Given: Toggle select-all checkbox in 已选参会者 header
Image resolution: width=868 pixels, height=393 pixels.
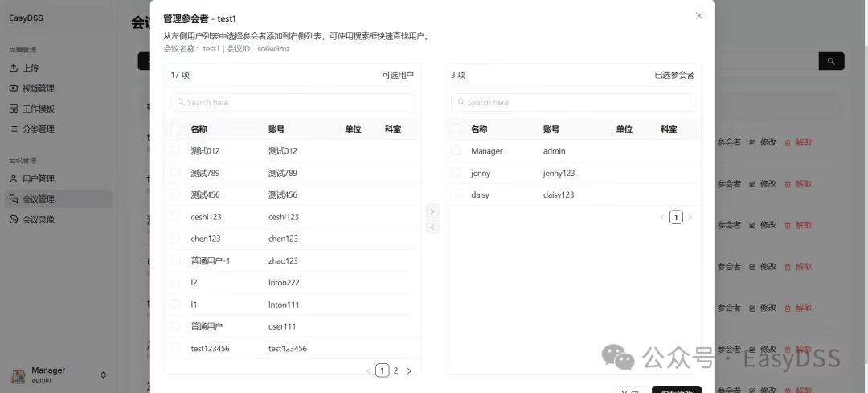Looking at the screenshot, I should (456, 129).
